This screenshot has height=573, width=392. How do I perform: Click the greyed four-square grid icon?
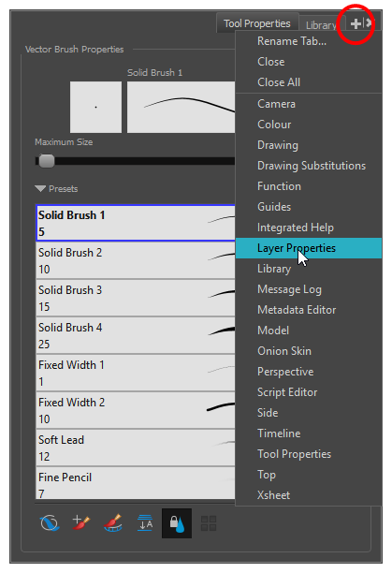209,523
